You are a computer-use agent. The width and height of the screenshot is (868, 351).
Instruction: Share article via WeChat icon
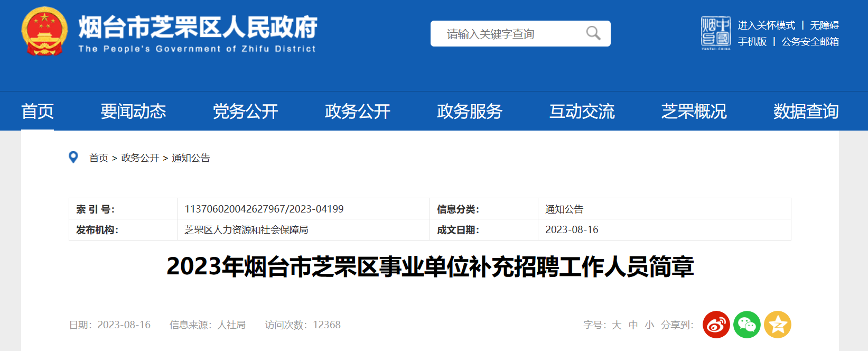pyautogui.click(x=746, y=325)
